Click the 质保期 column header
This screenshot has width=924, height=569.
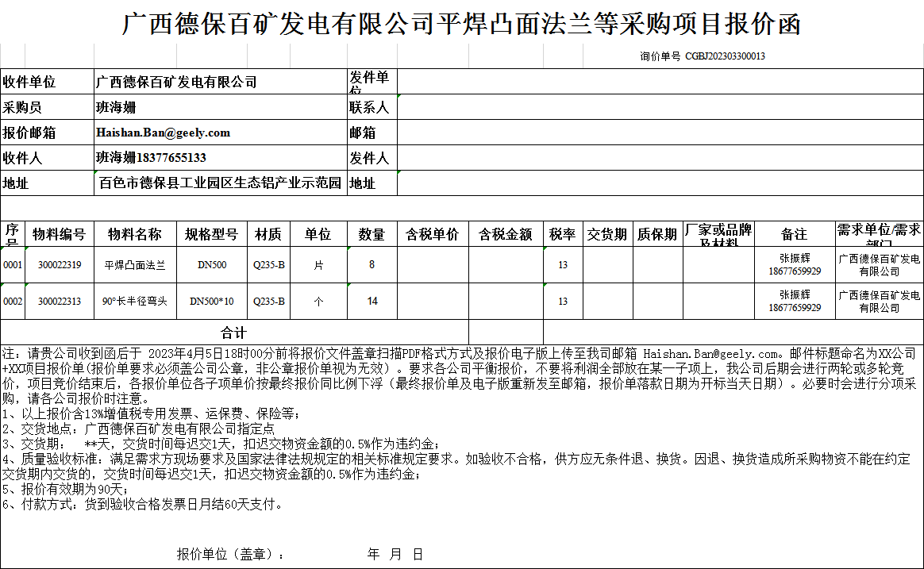pyautogui.click(x=657, y=234)
